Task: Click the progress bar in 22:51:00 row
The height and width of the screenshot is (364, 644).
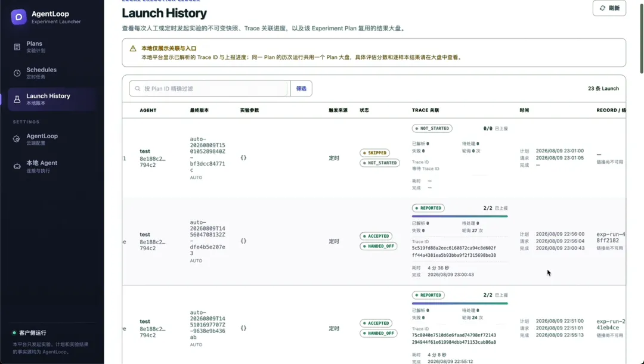Action: [x=460, y=303]
